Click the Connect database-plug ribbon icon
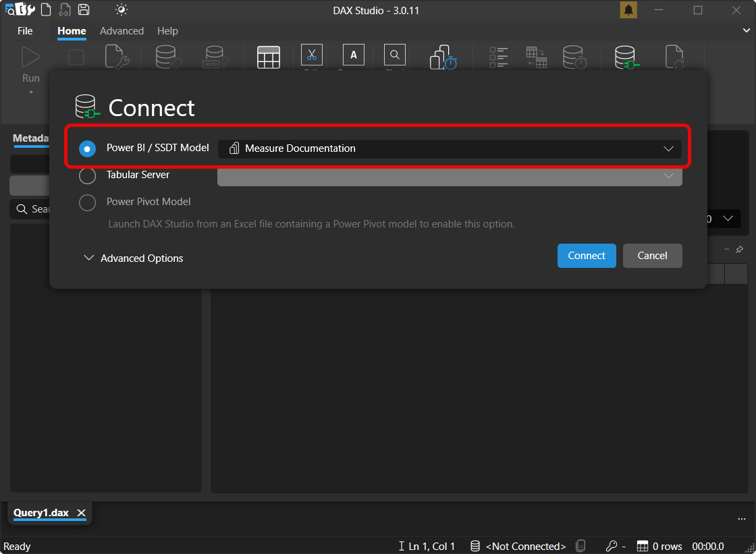Image resolution: width=756 pixels, height=554 pixels. (627, 57)
